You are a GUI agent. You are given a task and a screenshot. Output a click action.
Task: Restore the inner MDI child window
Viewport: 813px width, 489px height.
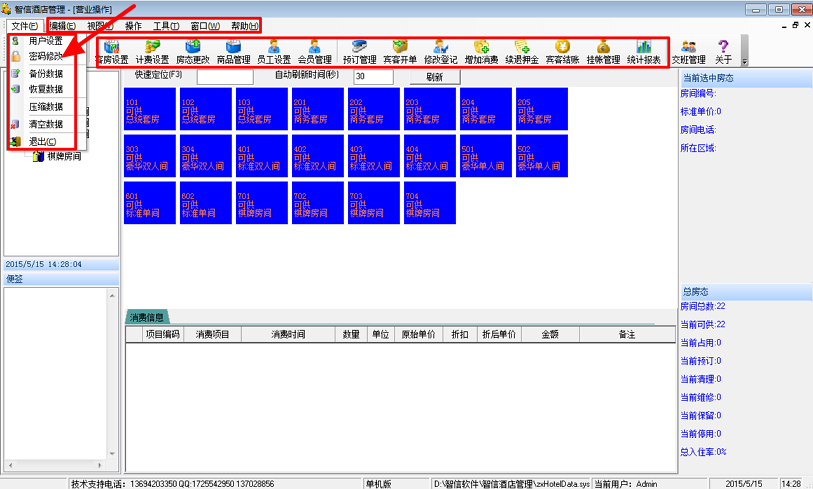795,25
